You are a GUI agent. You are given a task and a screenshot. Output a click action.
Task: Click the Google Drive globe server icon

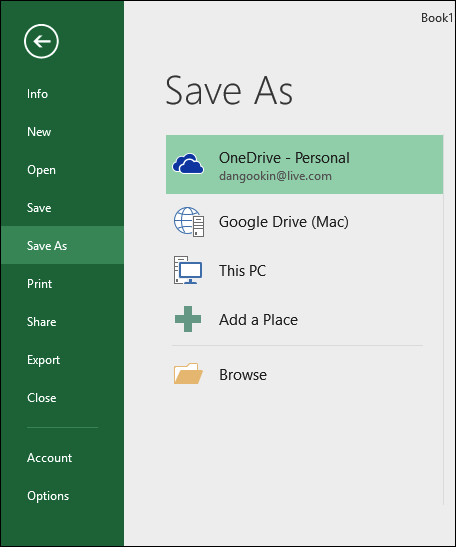189,222
